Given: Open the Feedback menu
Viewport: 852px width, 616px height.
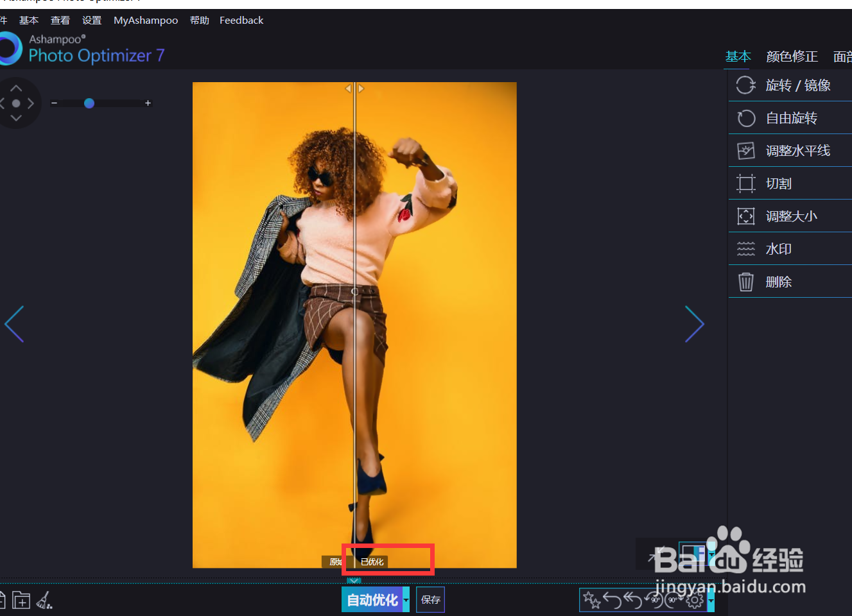Looking at the screenshot, I should pos(241,21).
